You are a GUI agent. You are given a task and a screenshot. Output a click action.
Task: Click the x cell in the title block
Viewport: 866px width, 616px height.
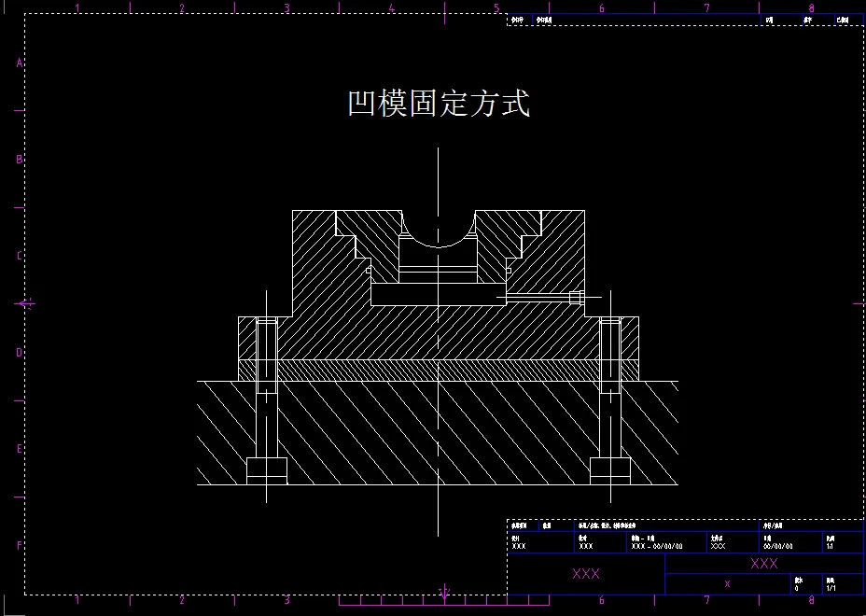pyautogui.click(x=726, y=583)
